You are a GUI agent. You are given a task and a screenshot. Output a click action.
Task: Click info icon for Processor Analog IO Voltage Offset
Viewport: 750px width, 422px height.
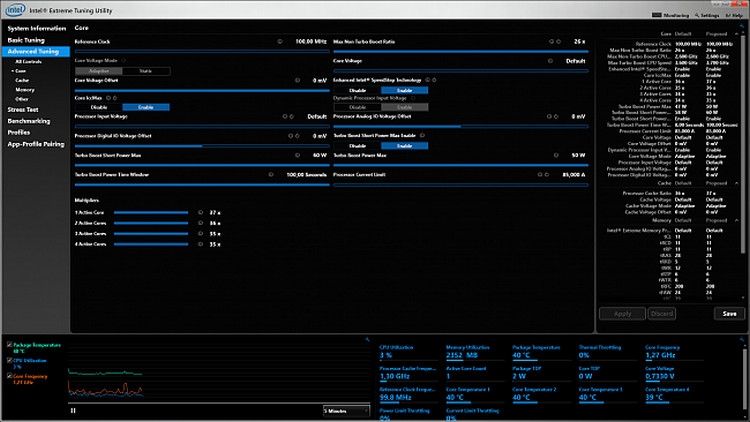click(549, 116)
